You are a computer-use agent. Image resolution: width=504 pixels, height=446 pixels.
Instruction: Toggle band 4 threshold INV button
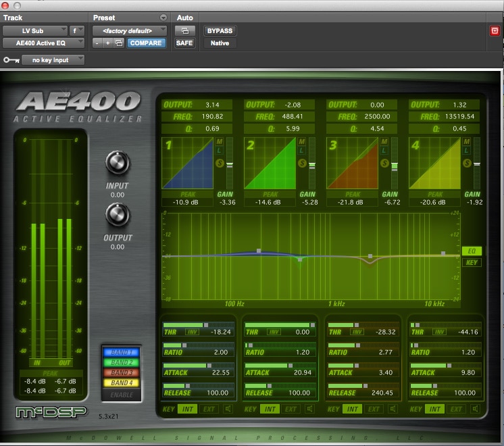[x=439, y=332]
